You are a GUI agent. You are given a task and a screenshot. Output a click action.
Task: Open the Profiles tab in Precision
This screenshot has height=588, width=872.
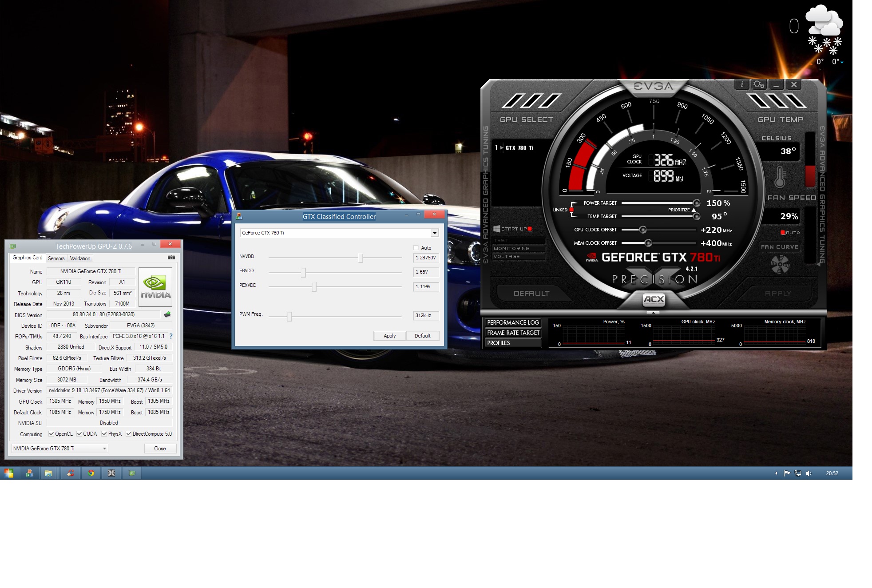click(513, 343)
